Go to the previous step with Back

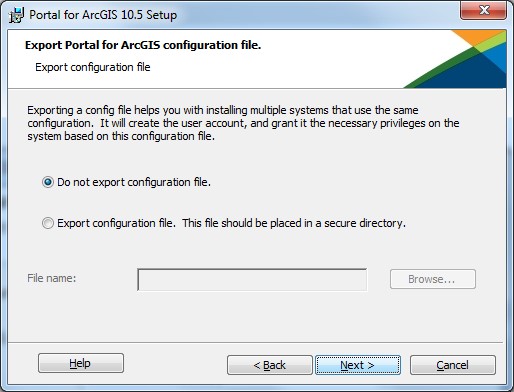(x=270, y=365)
